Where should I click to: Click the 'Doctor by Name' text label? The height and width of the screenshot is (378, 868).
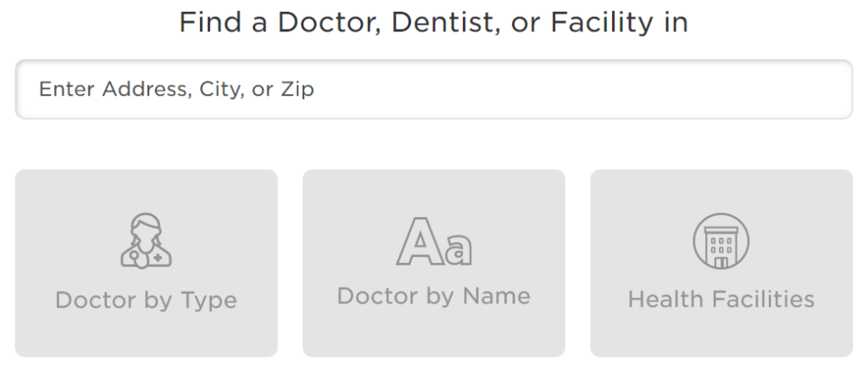tap(434, 296)
